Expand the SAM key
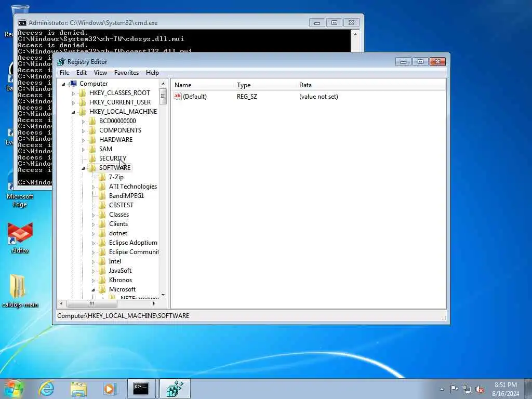This screenshot has height=399, width=532. point(83,150)
